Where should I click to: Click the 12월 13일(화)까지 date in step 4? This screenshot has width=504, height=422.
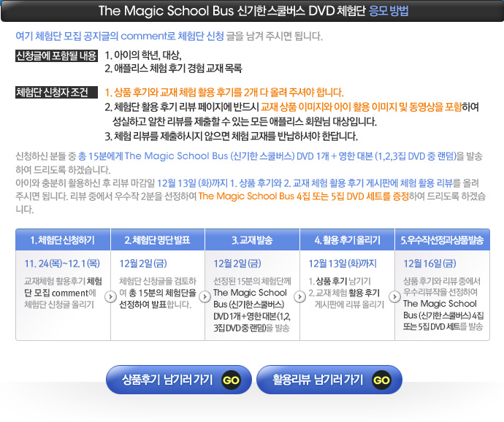point(343,263)
